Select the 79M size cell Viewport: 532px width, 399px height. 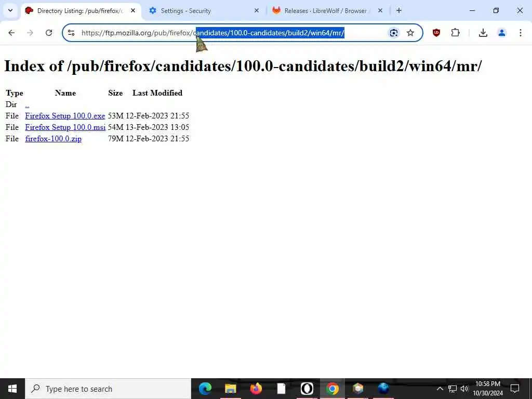tap(115, 138)
